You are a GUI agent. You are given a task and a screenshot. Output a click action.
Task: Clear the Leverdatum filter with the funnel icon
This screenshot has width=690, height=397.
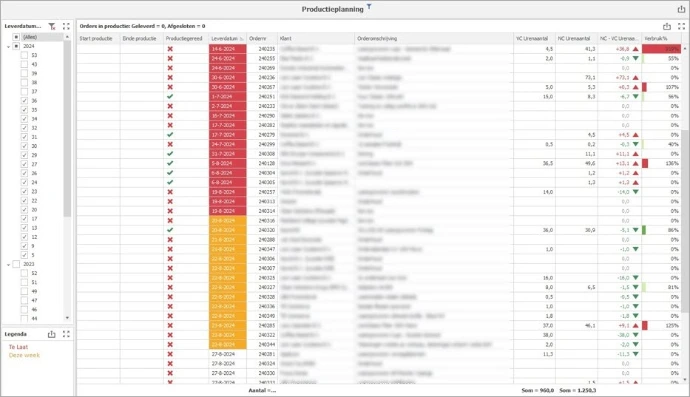[x=52, y=26]
